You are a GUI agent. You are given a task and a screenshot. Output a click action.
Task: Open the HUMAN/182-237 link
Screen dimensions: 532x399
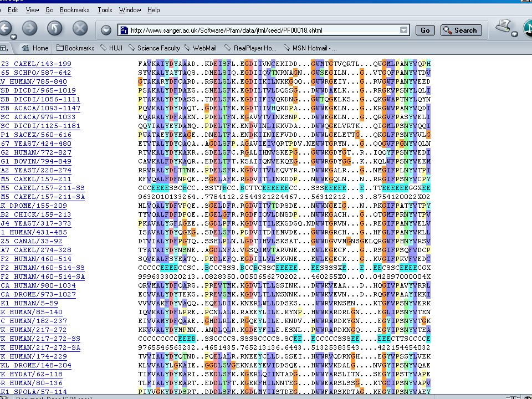34,321
